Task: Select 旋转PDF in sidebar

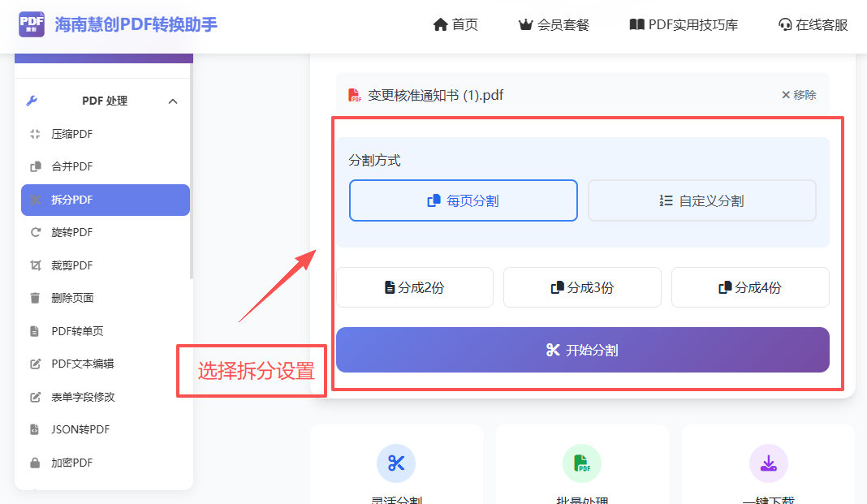Action: [x=105, y=232]
